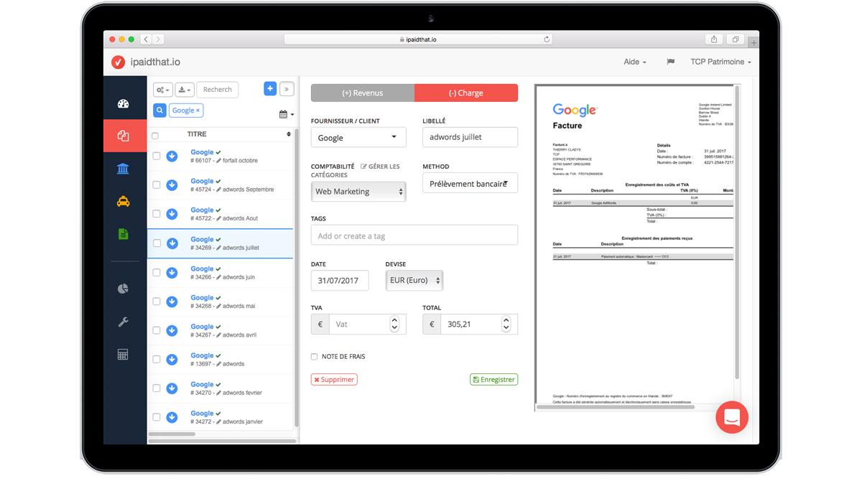Open the bank section icon in sidebar

click(124, 169)
